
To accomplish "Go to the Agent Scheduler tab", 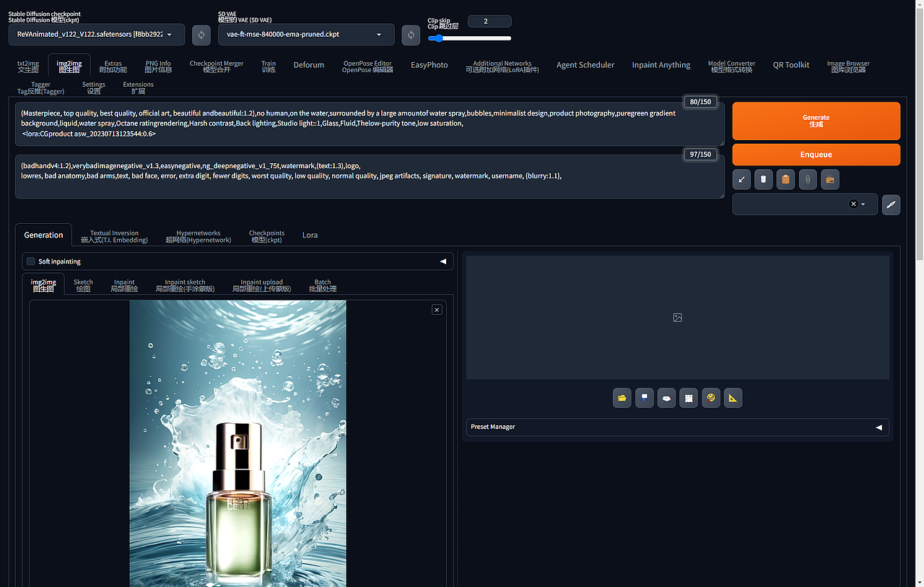I will point(585,65).
